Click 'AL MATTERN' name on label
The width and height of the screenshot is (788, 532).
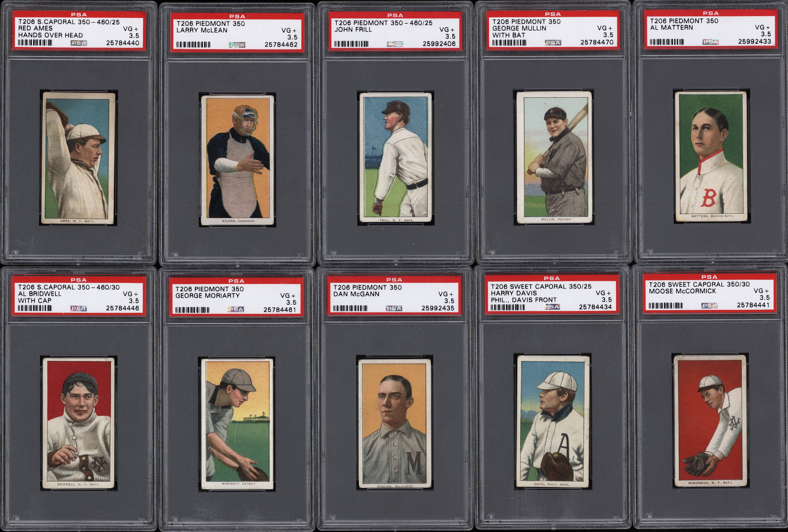671,27
